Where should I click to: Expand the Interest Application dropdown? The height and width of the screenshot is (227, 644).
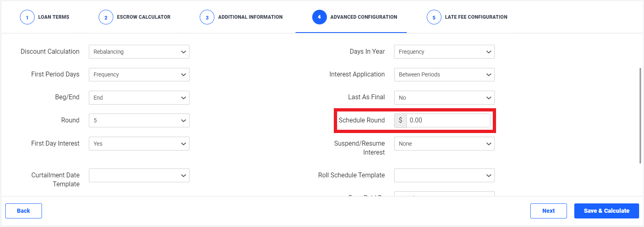(444, 74)
